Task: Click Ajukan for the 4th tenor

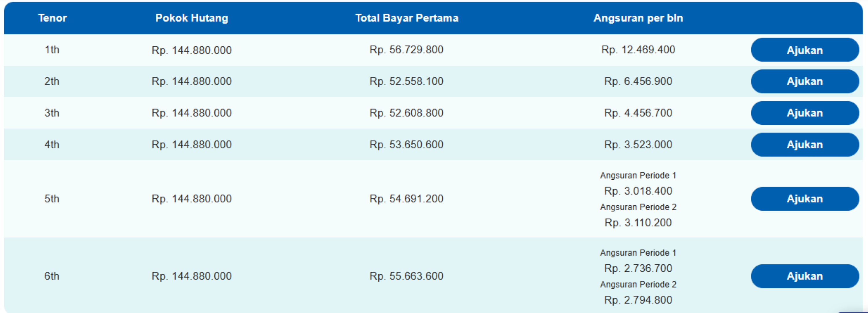Action: point(805,145)
